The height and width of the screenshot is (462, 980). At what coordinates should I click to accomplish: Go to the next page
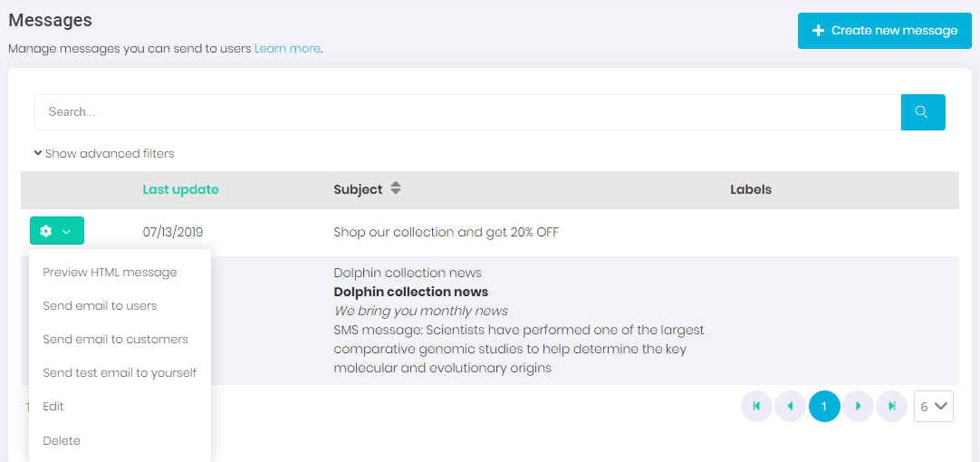point(858,407)
